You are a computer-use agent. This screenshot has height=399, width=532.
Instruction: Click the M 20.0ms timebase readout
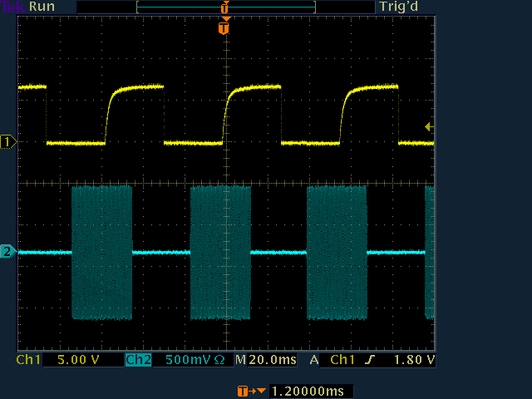pyautogui.click(x=266, y=360)
